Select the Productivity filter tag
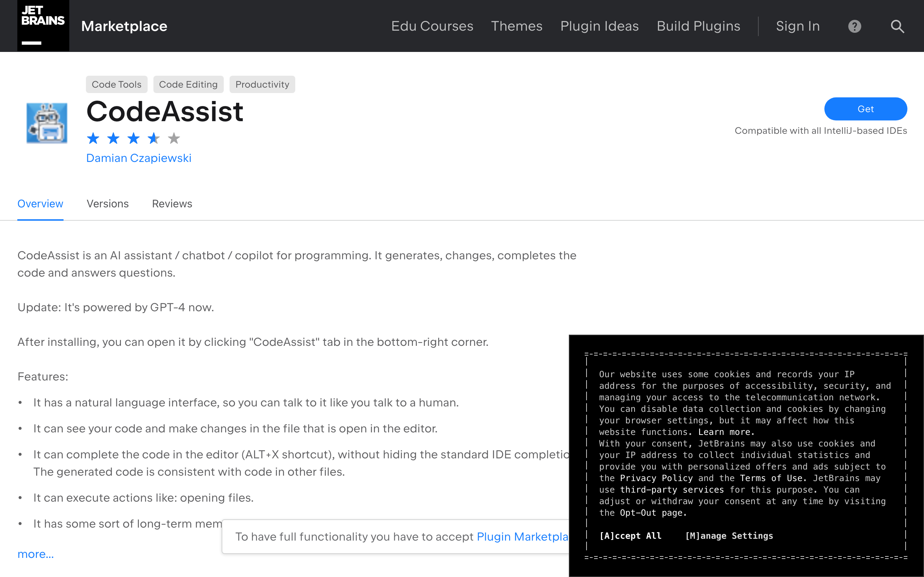This screenshot has height=577, width=924. [x=261, y=84]
